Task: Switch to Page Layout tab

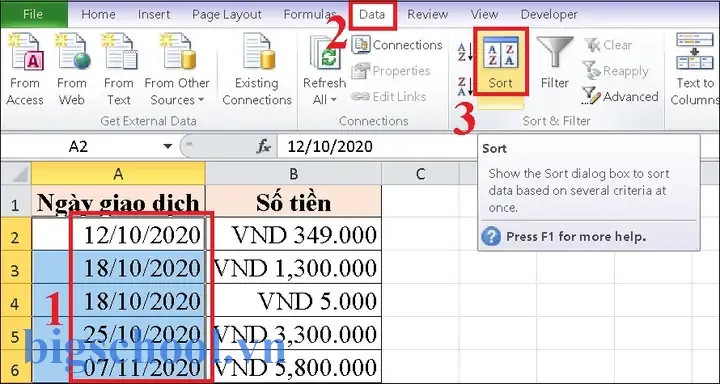Action: (227, 15)
